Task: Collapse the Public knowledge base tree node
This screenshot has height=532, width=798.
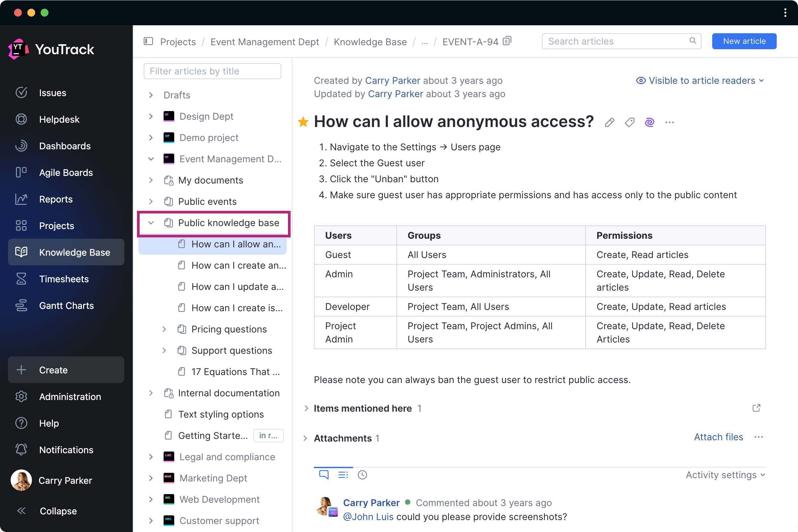Action: point(151,223)
